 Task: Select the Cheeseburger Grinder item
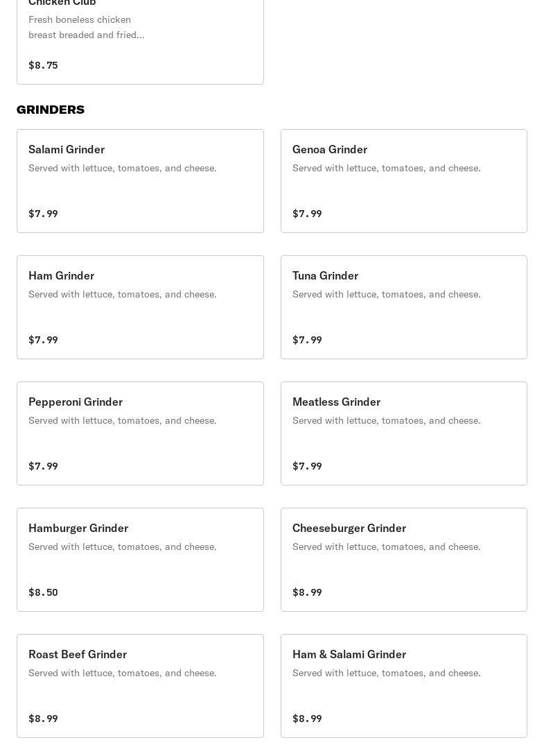[403, 560]
